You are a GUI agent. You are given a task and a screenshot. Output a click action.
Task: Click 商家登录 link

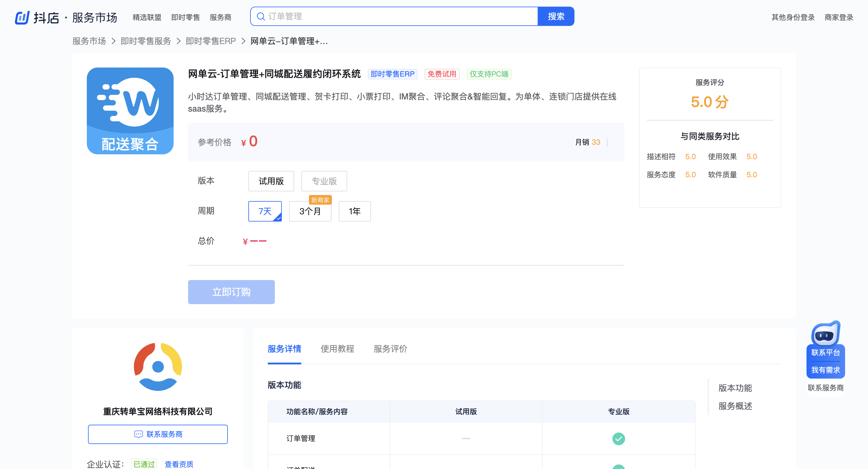(839, 17)
